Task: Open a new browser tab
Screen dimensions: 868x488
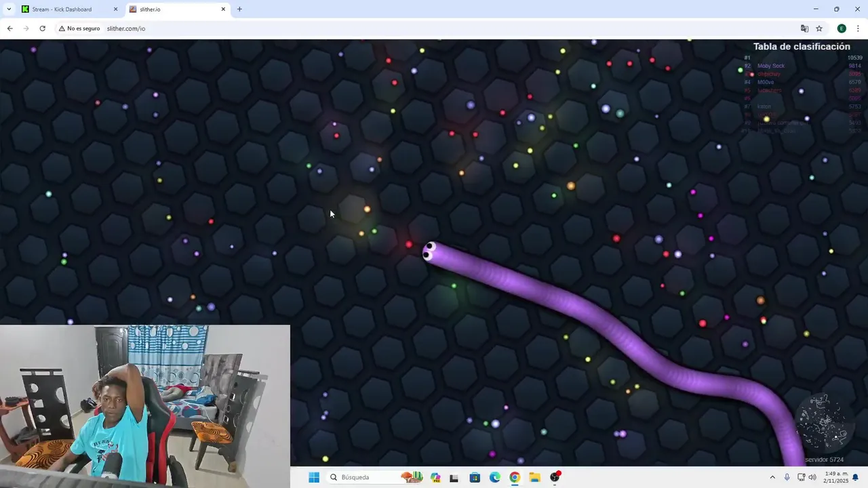Action: tap(239, 9)
